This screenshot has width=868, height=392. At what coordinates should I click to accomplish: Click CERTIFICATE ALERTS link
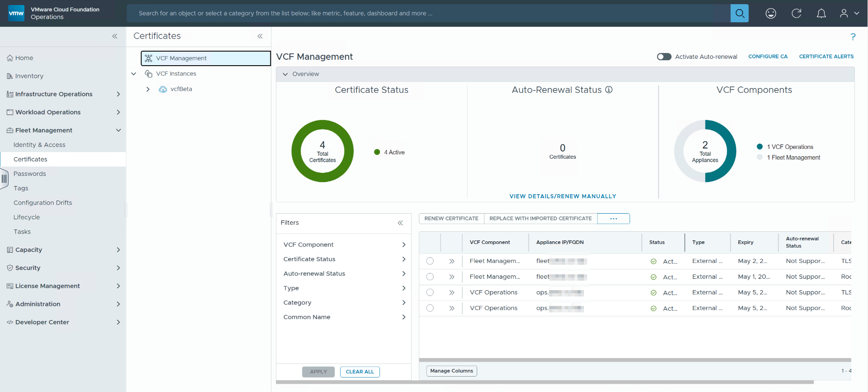[x=826, y=57]
